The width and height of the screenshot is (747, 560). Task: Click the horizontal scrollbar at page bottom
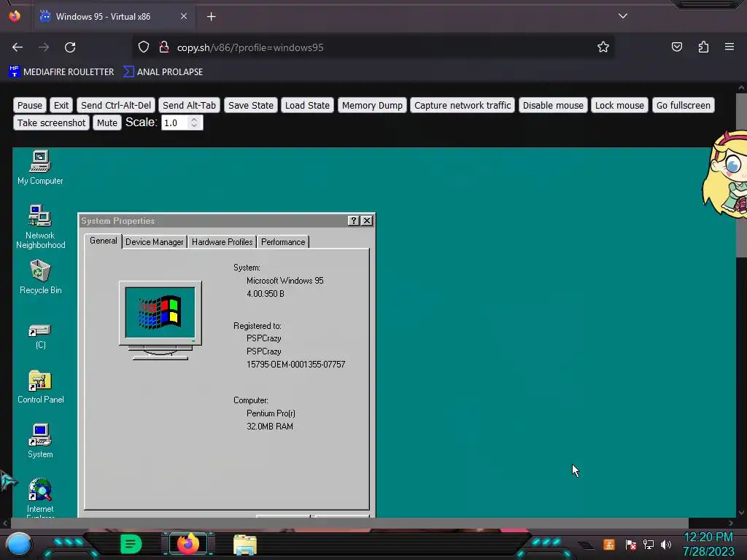(x=349, y=523)
